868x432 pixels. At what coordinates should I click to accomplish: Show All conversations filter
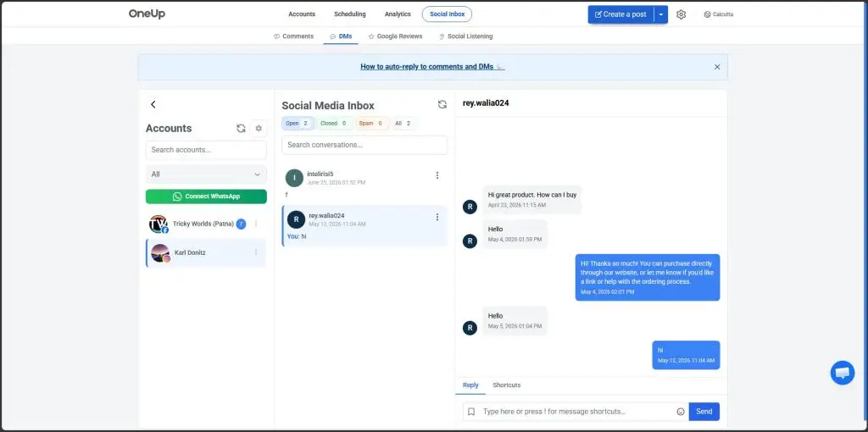[x=403, y=124]
